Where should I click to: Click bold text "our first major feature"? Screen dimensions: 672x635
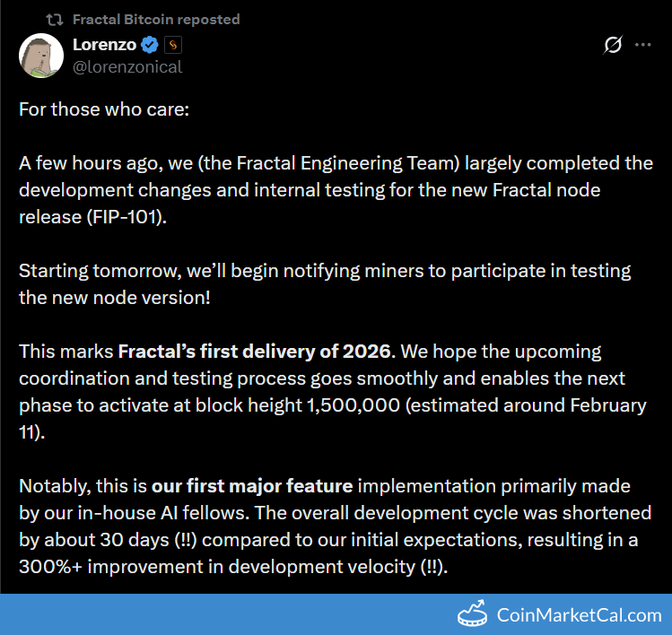[254, 486]
